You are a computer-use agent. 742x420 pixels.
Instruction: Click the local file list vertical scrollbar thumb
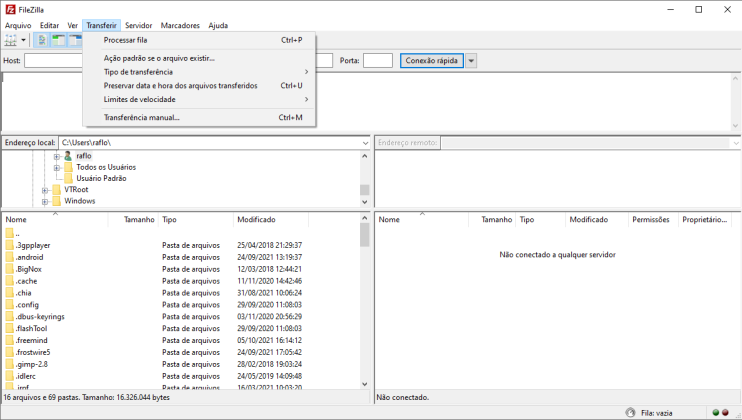pyautogui.click(x=364, y=235)
